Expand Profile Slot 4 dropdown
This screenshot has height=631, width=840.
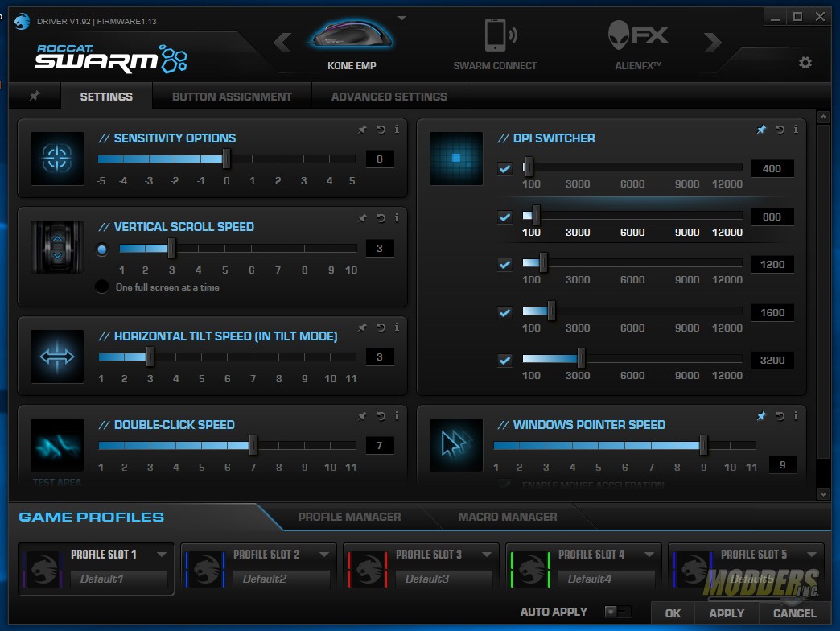[649, 554]
